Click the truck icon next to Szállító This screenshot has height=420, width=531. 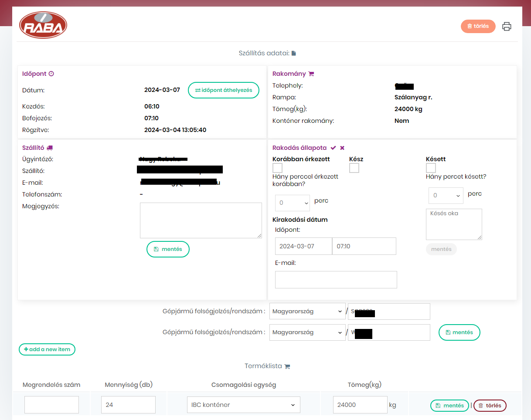(50, 148)
